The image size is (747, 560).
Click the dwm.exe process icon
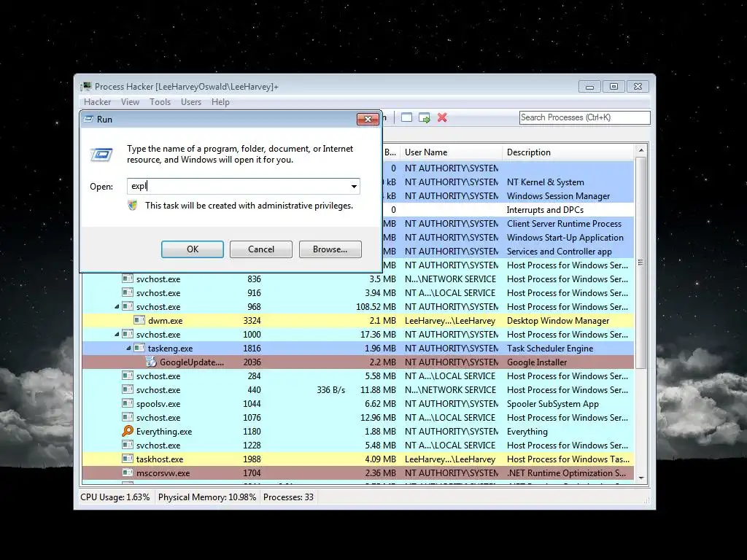point(139,320)
